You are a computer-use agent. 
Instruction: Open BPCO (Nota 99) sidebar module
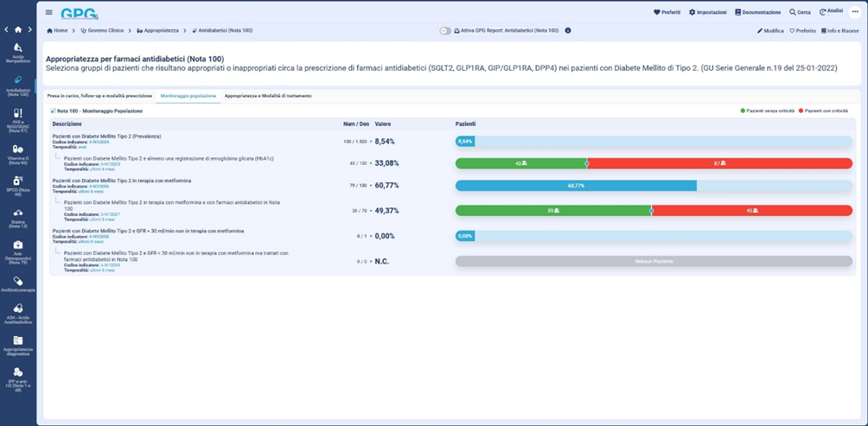pyautogui.click(x=18, y=185)
